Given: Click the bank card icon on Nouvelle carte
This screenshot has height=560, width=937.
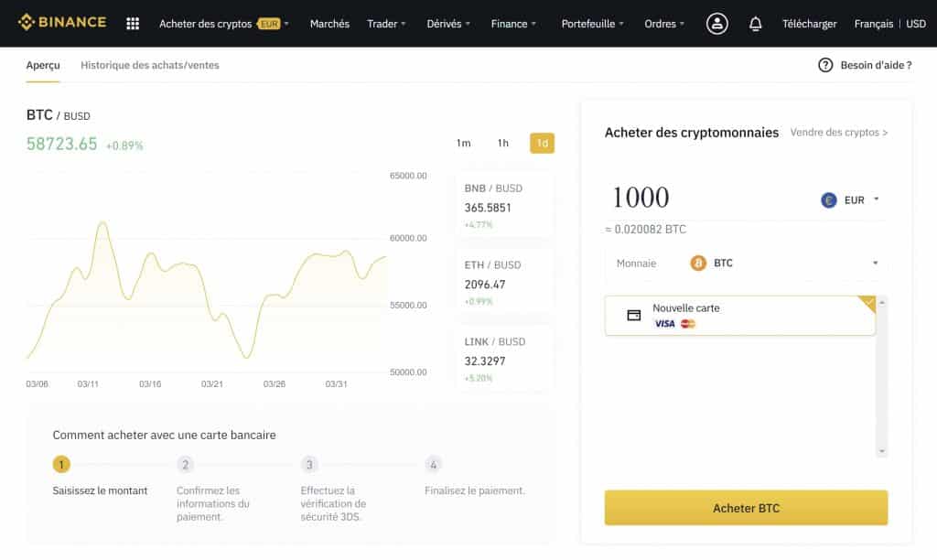Looking at the screenshot, I should tap(635, 314).
